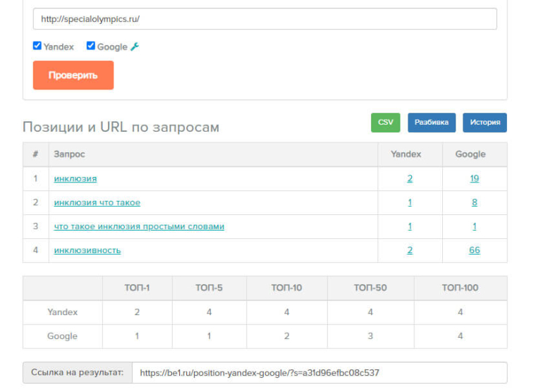The height and width of the screenshot is (392, 536).
Task: Open the query link инклюзия что такое
Action: (97, 203)
